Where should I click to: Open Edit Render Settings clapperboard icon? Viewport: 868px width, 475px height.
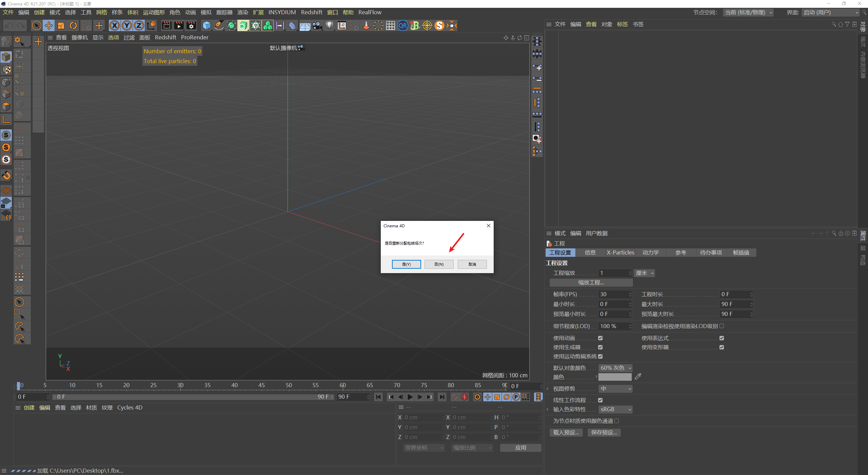(191, 25)
